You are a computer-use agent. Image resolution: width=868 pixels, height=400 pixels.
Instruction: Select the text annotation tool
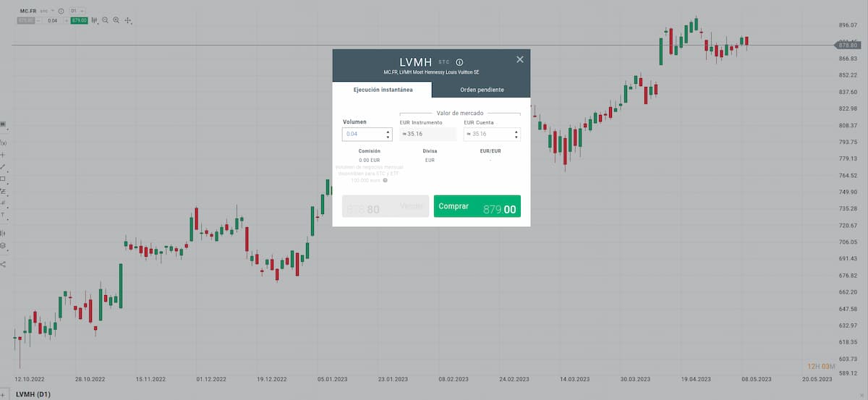3,215
